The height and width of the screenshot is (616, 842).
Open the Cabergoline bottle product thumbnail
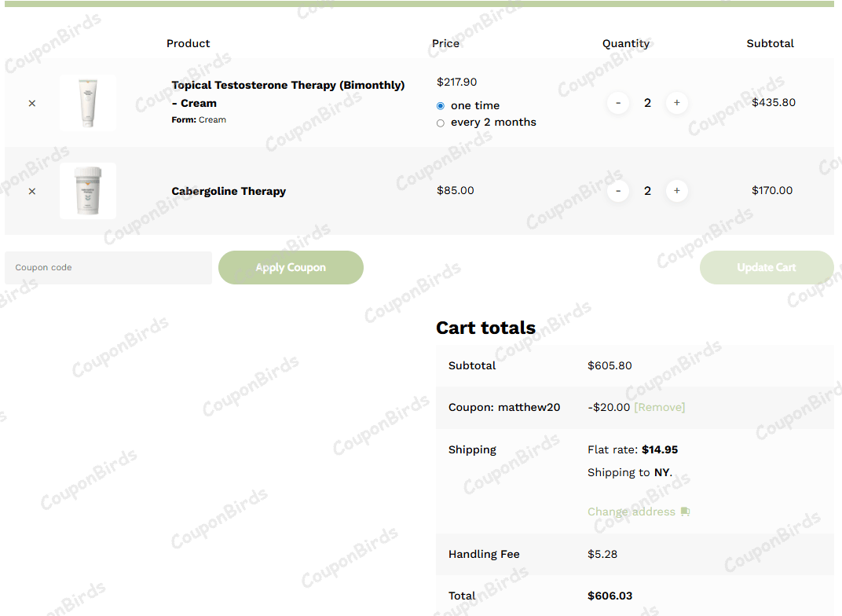tap(88, 191)
